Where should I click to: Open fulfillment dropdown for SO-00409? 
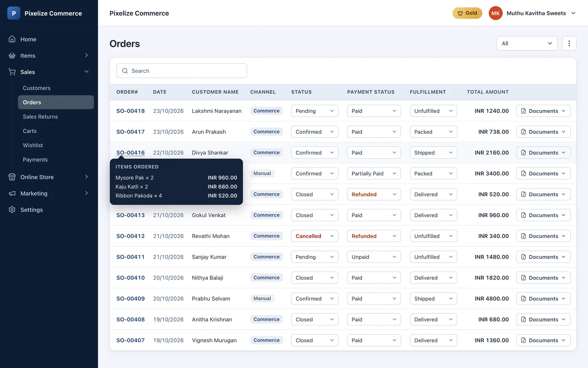coord(434,298)
